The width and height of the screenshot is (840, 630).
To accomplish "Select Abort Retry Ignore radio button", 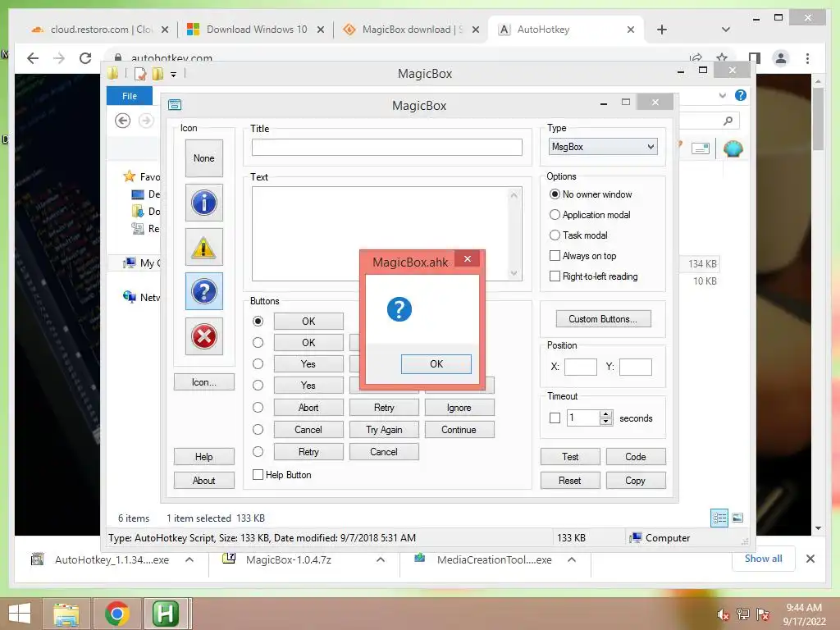I will point(258,407).
